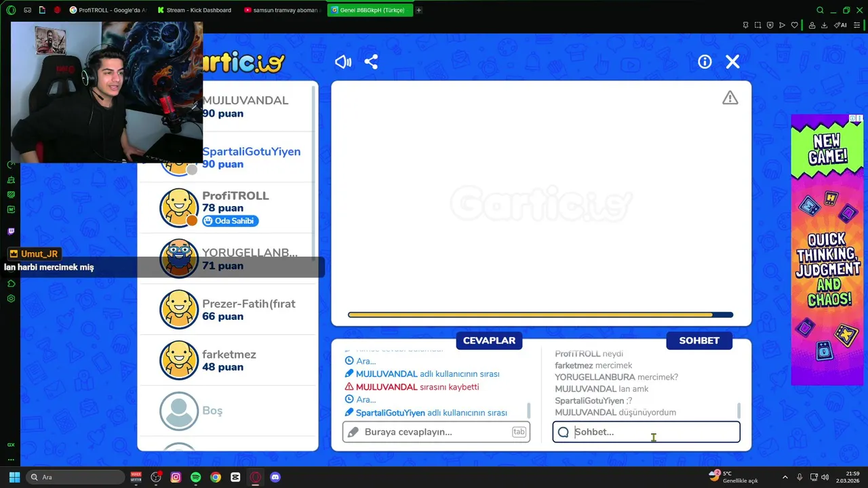This screenshot has height=488, width=868.
Task: Open the browser easy setup menu icon
Action: [x=857, y=25]
